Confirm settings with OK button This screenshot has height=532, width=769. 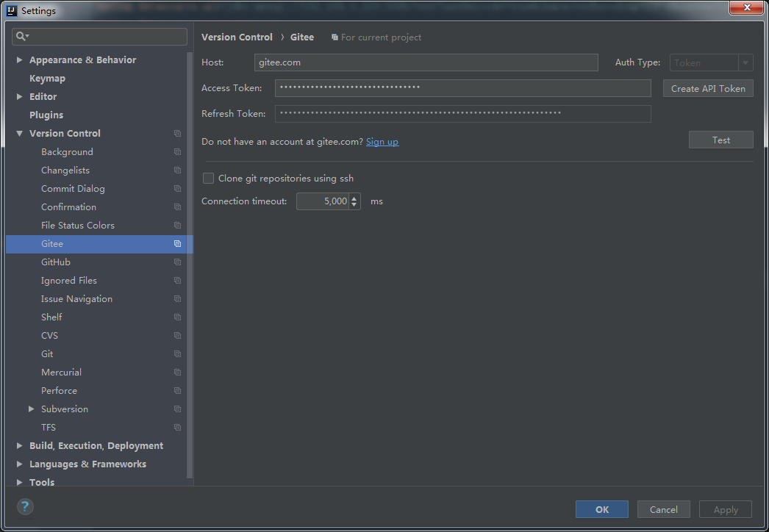coord(602,509)
